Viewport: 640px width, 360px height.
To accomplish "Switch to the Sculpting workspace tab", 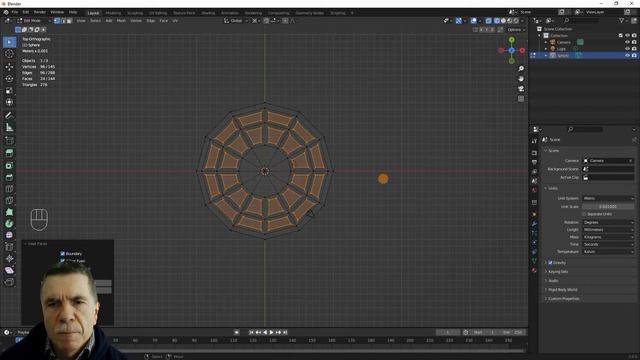I will [x=135, y=13].
